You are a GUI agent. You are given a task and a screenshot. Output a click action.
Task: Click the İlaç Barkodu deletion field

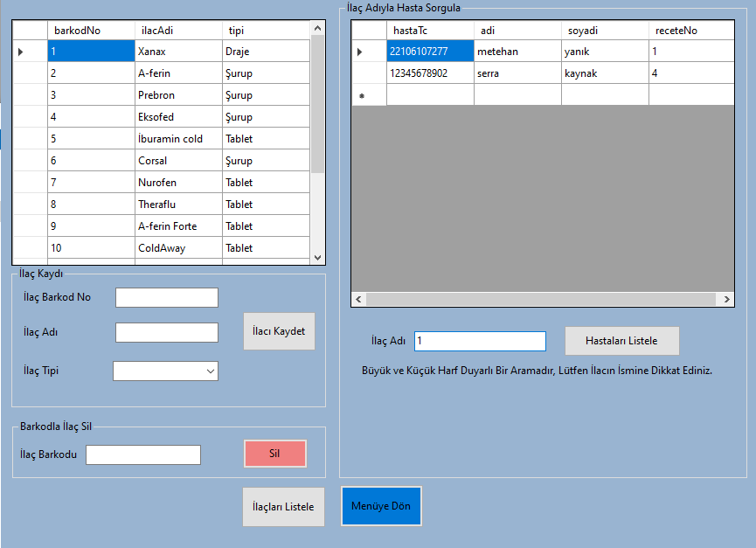(x=142, y=454)
